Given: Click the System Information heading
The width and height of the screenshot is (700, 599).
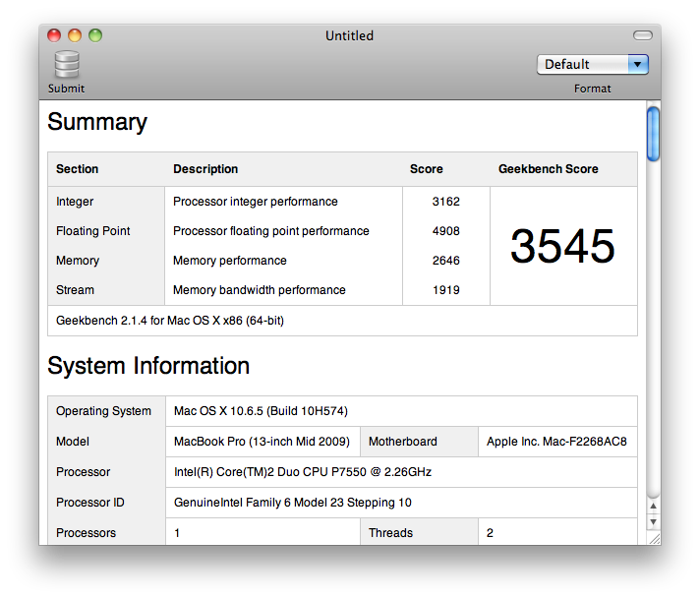Looking at the screenshot, I should (x=148, y=365).
